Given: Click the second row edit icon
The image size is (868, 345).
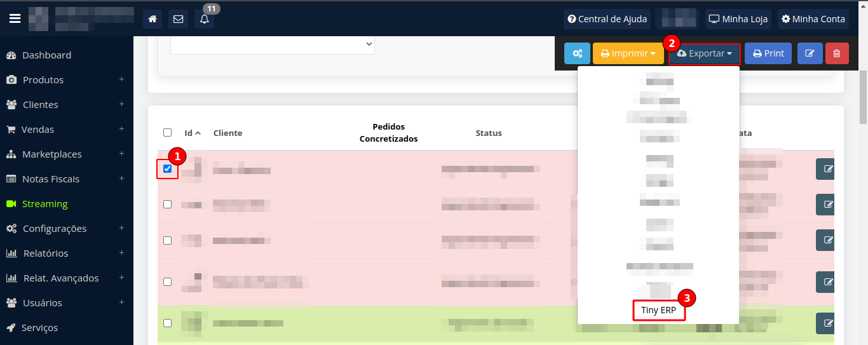Looking at the screenshot, I should click(825, 205).
